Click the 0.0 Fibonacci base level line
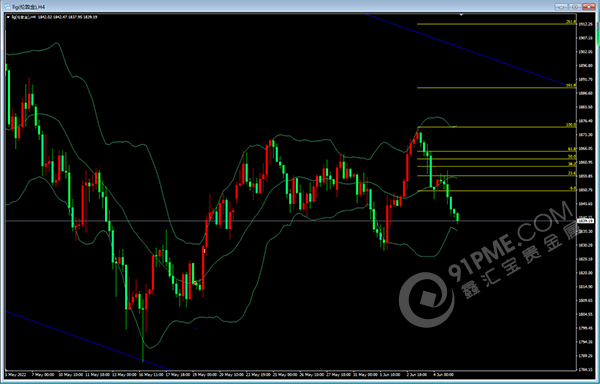This screenshot has height=384, width=600. [x=496, y=190]
